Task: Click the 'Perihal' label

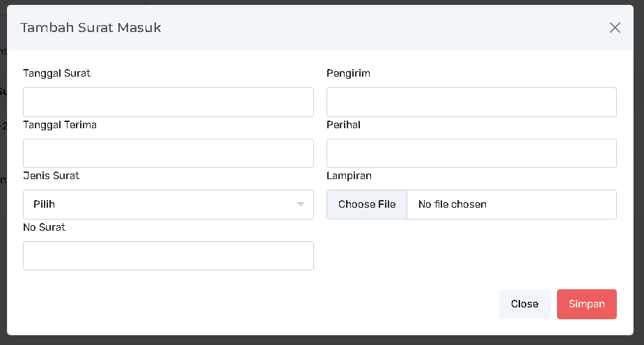Action: coord(343,125)
